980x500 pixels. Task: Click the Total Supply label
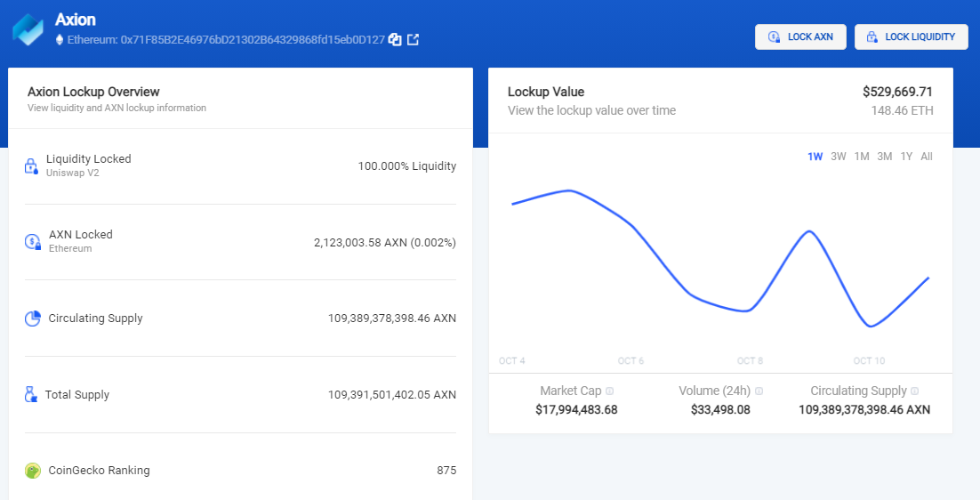coord(76,394)
